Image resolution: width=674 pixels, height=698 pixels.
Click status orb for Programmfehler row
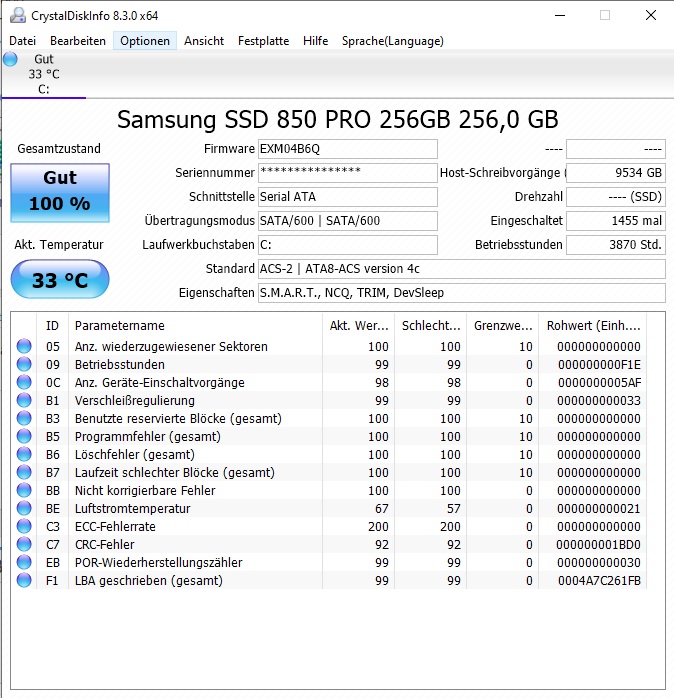point(24,436)
